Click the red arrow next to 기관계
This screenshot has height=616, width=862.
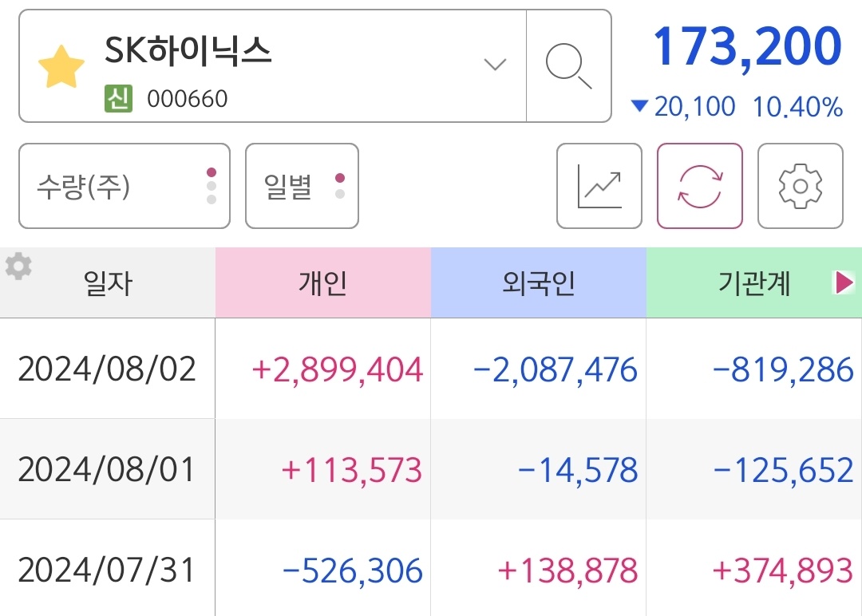pyautogui.click(x=844, y=283)
